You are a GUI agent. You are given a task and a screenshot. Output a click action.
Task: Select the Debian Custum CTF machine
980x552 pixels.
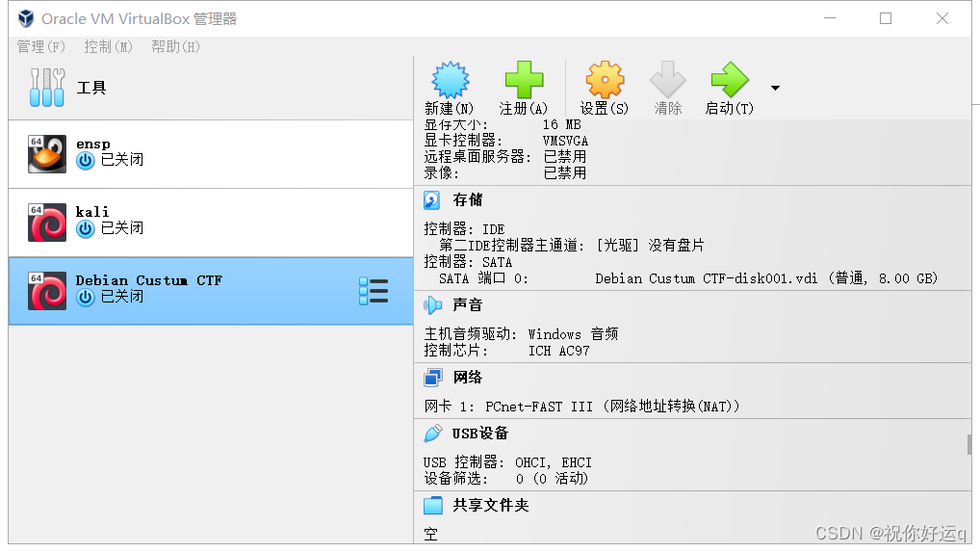(x=211, y=291)
